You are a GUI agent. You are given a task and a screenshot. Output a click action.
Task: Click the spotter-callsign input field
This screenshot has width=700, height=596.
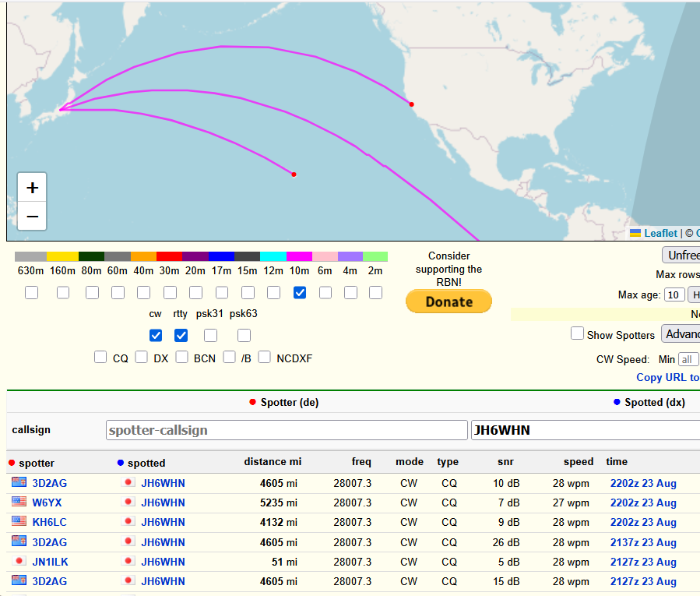click(x=287, y=430)
